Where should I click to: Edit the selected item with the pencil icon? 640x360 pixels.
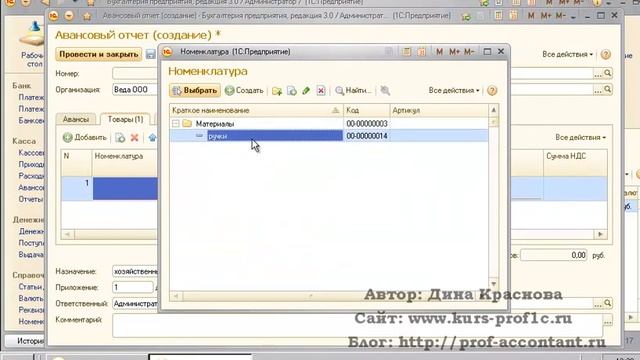tap(306, 91)
